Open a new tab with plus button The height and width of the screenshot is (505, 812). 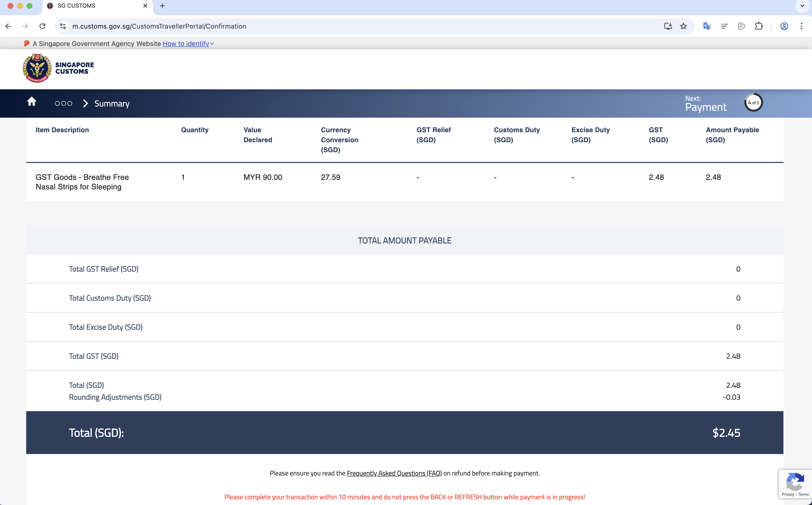click(x=162, y=6)
